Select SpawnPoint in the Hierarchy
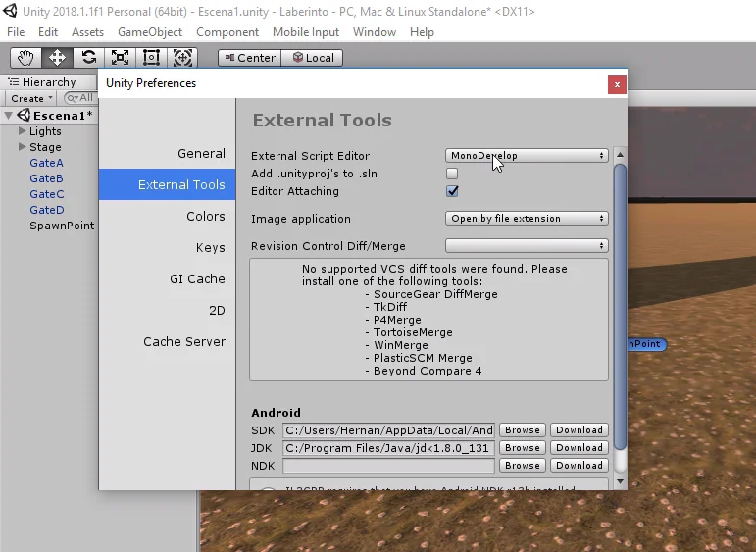The image size is (756, 552). pyautogui.click(x=62, y=226)
